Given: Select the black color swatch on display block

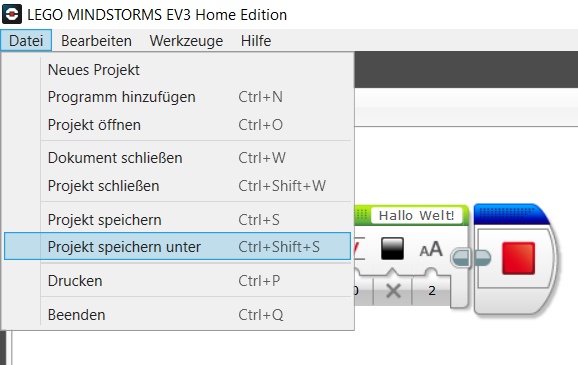Looking at the screenshot, I should point(392,248).
